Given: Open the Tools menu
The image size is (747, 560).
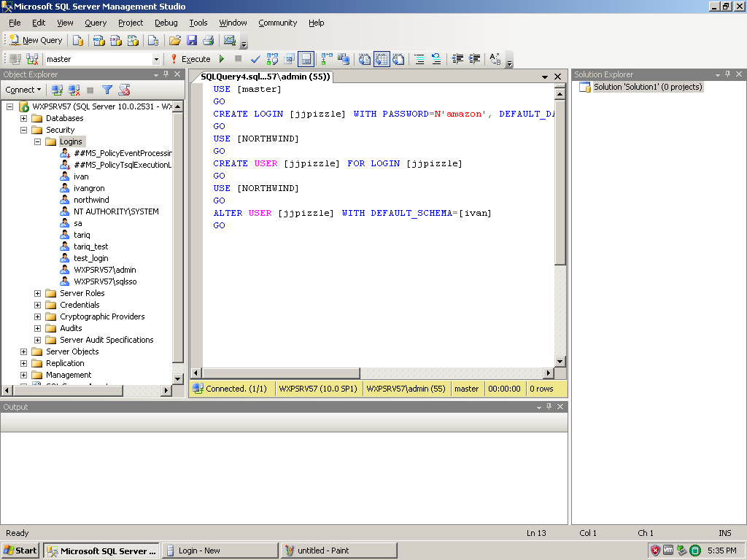Looking at the screenshot, I should pyautogui.click(x=198, y=23).
